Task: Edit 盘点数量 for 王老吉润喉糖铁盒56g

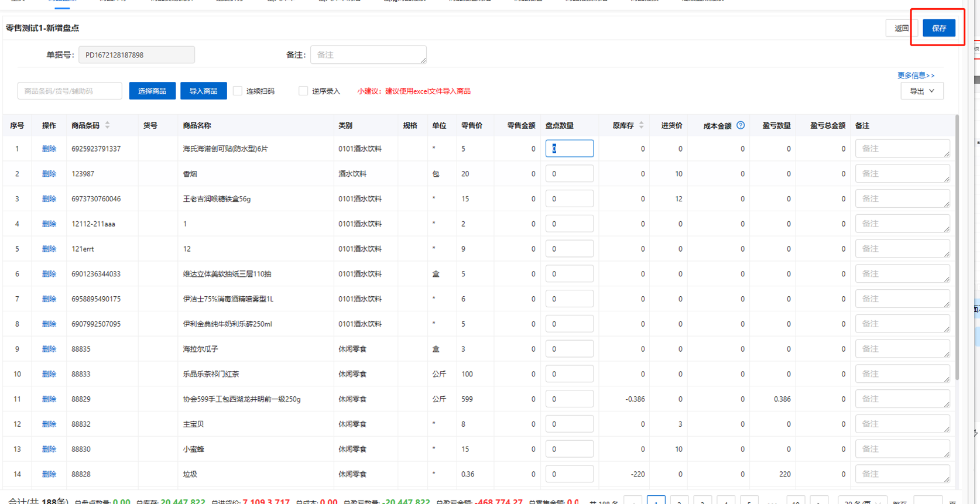Action: pos(570,199)
